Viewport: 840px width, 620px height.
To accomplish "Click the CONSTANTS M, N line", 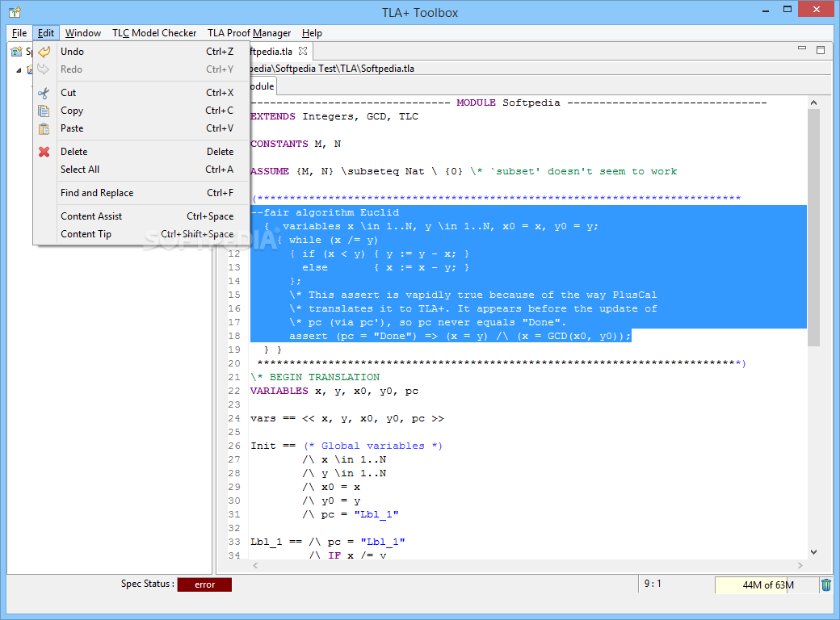I will 296,144.
